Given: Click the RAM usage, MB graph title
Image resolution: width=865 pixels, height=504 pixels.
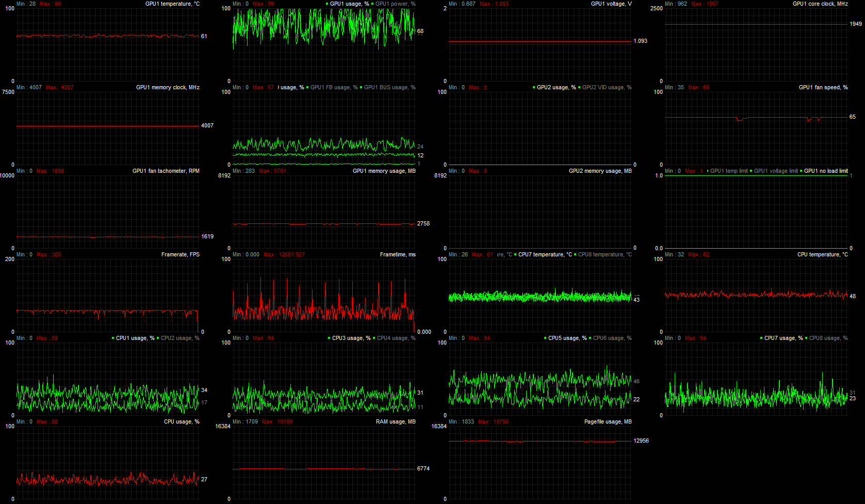Looking at the screenshot, I should [x=396, y=422].
